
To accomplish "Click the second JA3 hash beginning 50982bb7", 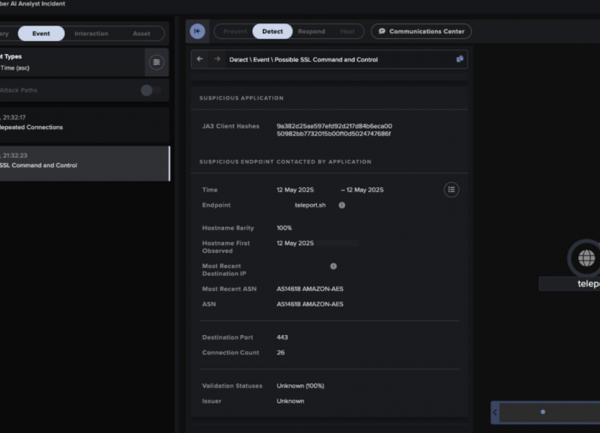I will pos(333,134).
